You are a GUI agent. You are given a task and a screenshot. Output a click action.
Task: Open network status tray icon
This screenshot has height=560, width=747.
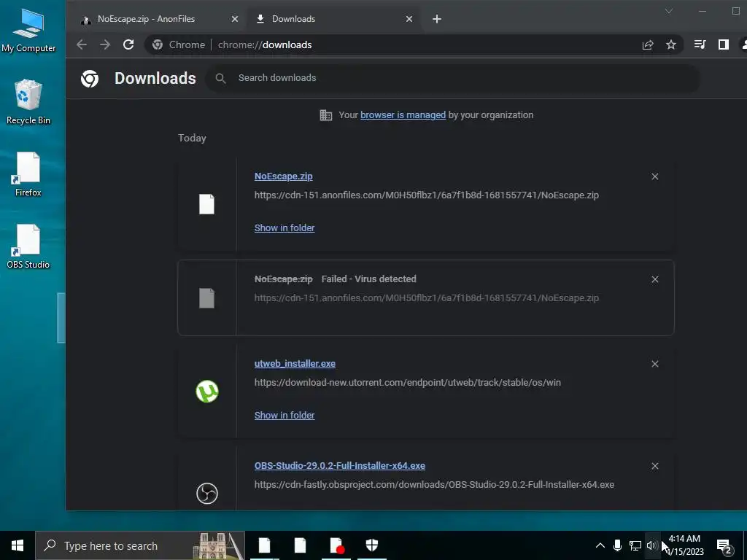[635, 545]
